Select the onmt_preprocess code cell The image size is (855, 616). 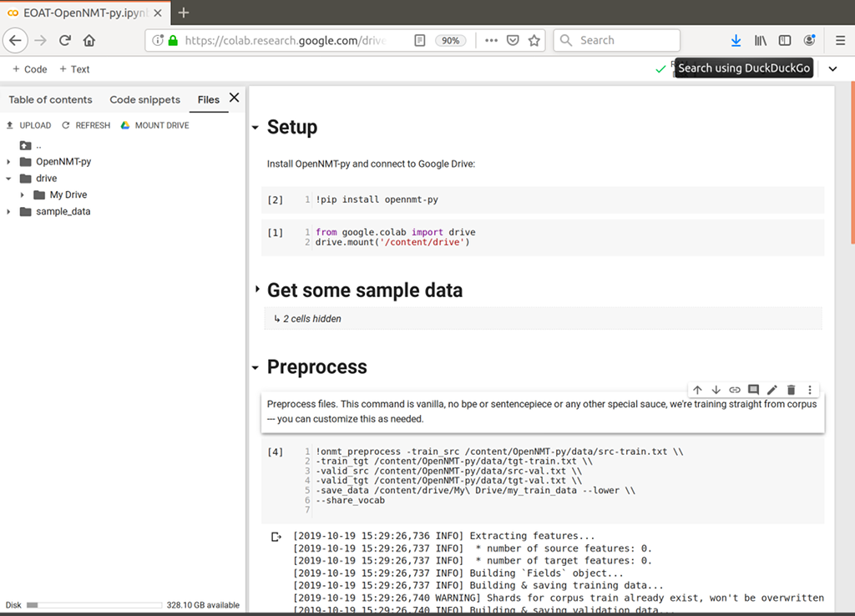click(x=543, y=481)
